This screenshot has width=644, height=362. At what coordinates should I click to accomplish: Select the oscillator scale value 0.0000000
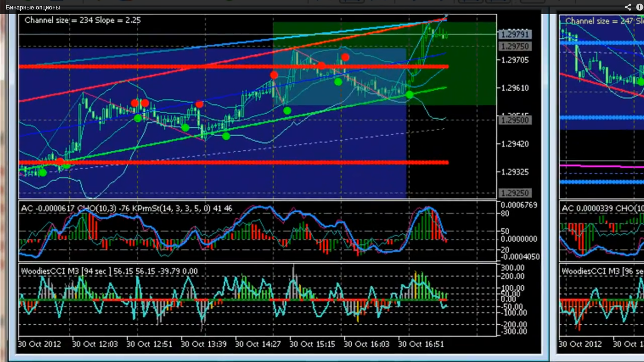click(519, 239)
